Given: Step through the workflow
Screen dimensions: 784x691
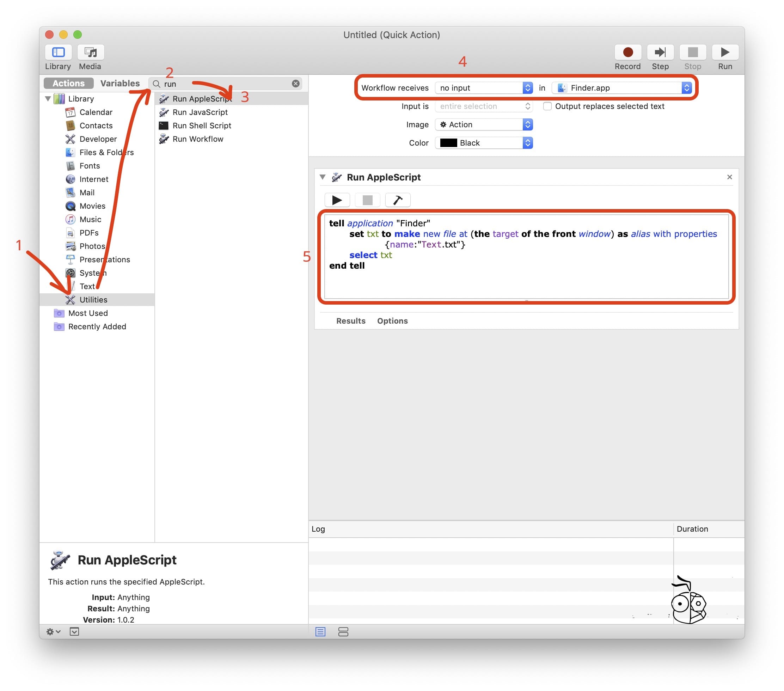Looking at the screenshot, I should tap(661, 52).
